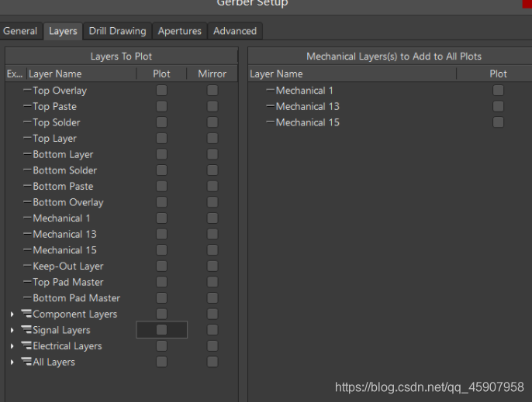This screenshot has height=402, width=532.
Task: Add Mechanical 1 to all plots checkbox
Action: [x=498, y=91]
